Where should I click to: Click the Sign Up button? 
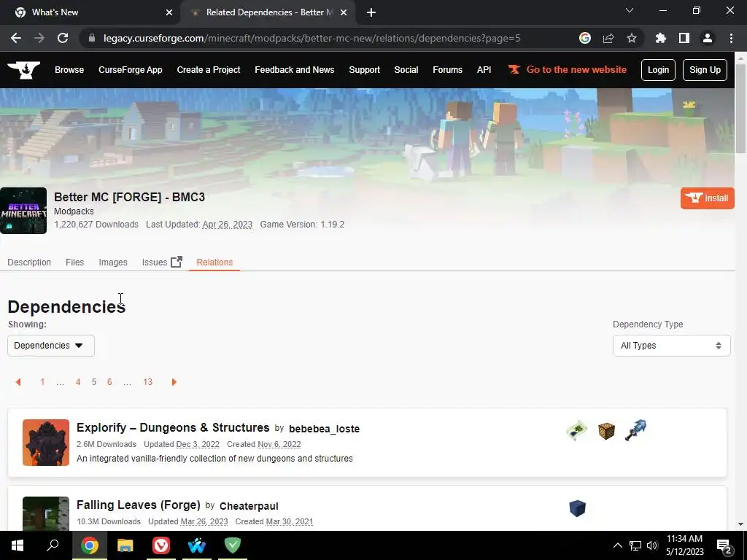(705, 70)
